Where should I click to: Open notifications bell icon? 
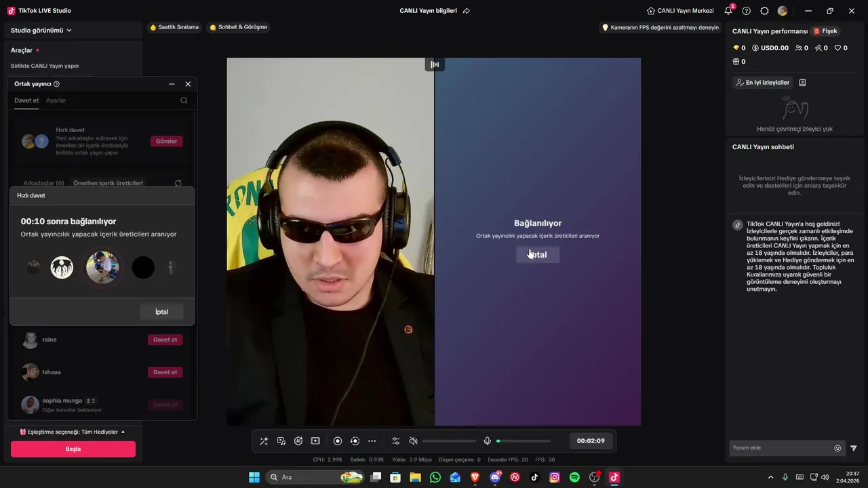coord(728,11)
